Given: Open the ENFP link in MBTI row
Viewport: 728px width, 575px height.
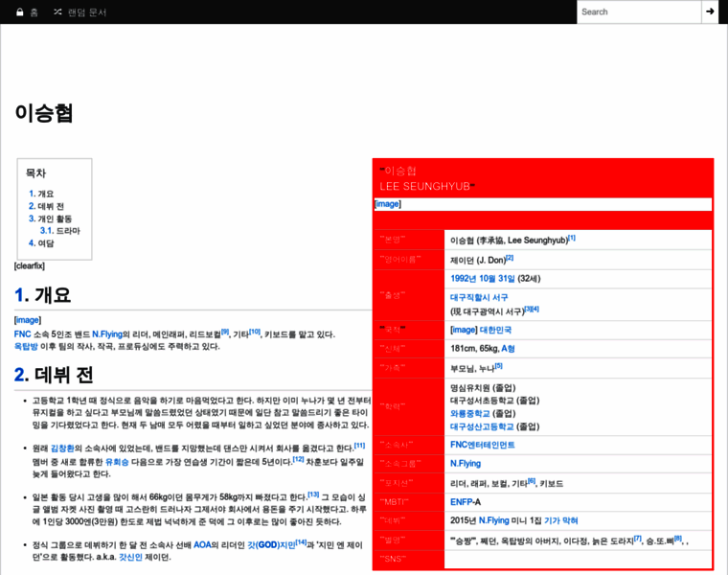Looking at the screenshot, I should tap(462, 502).
